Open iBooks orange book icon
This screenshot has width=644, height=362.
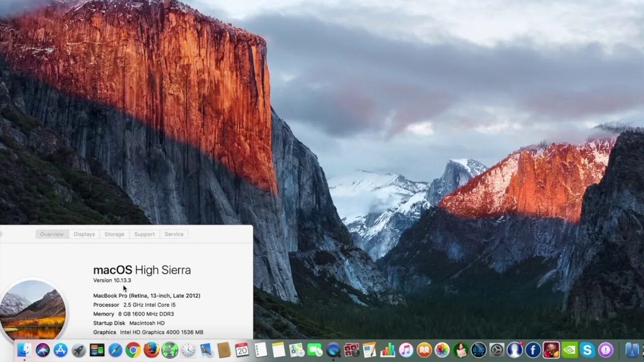[x=424, y=349]
